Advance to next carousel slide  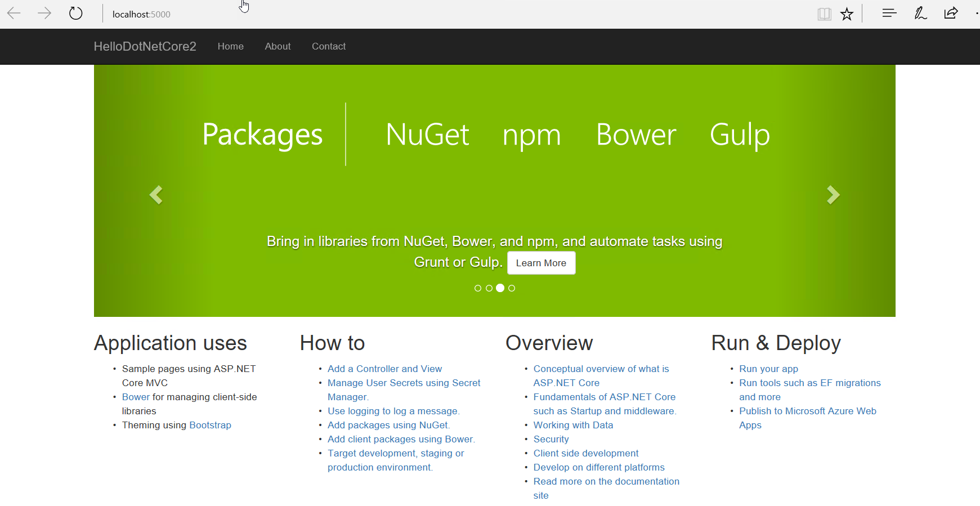tap(833, 195)
